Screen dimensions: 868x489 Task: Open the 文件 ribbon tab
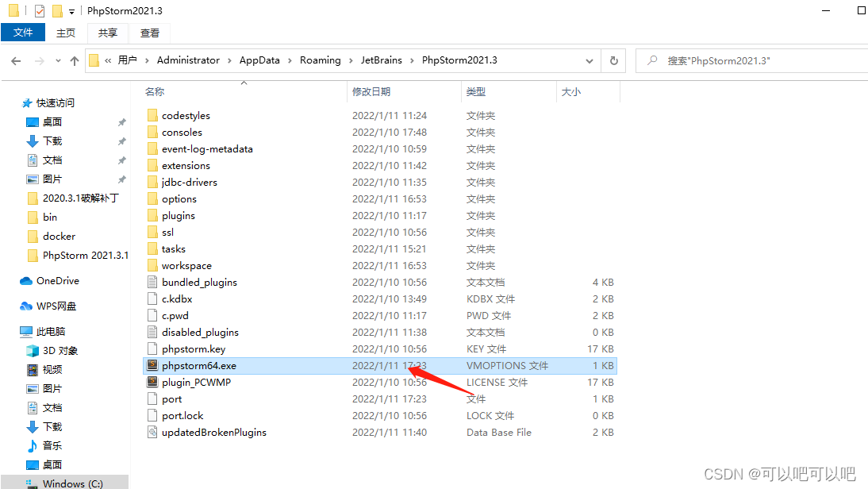pyautogui.click(x=23, y=33)
